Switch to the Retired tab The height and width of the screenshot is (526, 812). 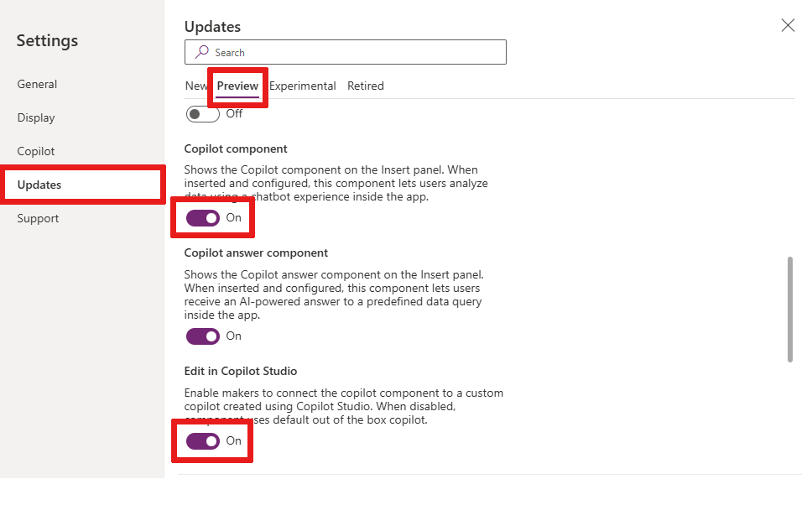366,86
